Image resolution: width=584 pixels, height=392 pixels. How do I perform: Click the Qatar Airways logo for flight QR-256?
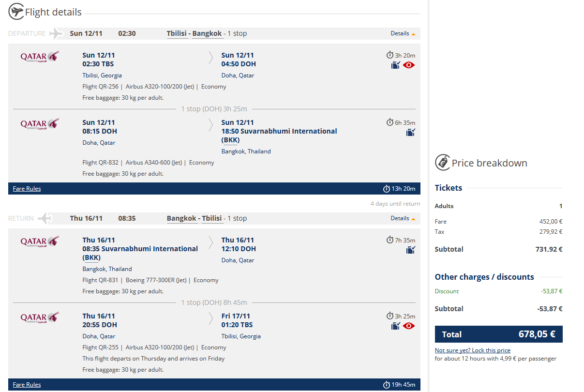(x=40, y=57)
